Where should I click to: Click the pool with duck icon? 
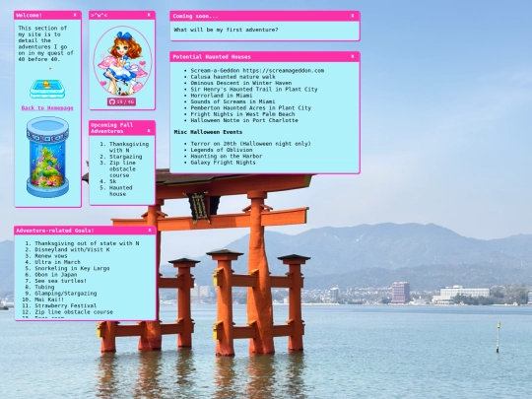[x=47, y=89]
